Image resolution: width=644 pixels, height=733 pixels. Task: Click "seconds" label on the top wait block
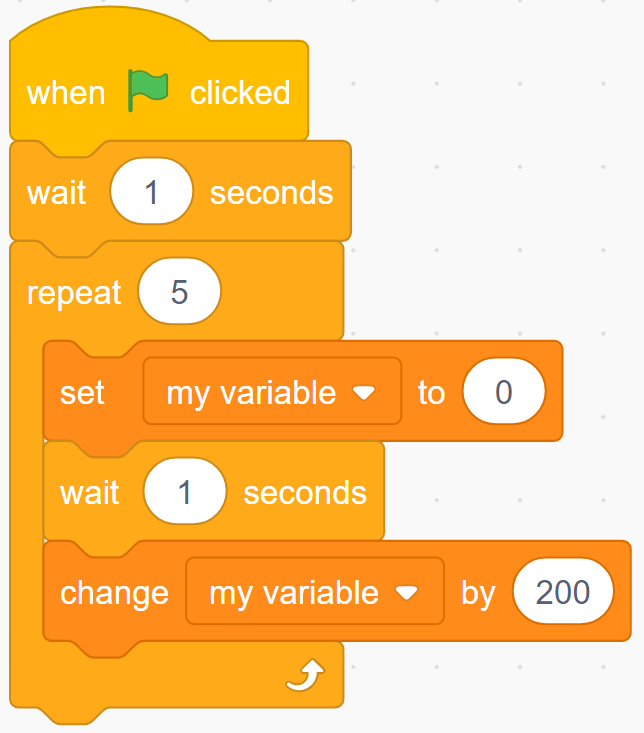[x=271, y=192]
